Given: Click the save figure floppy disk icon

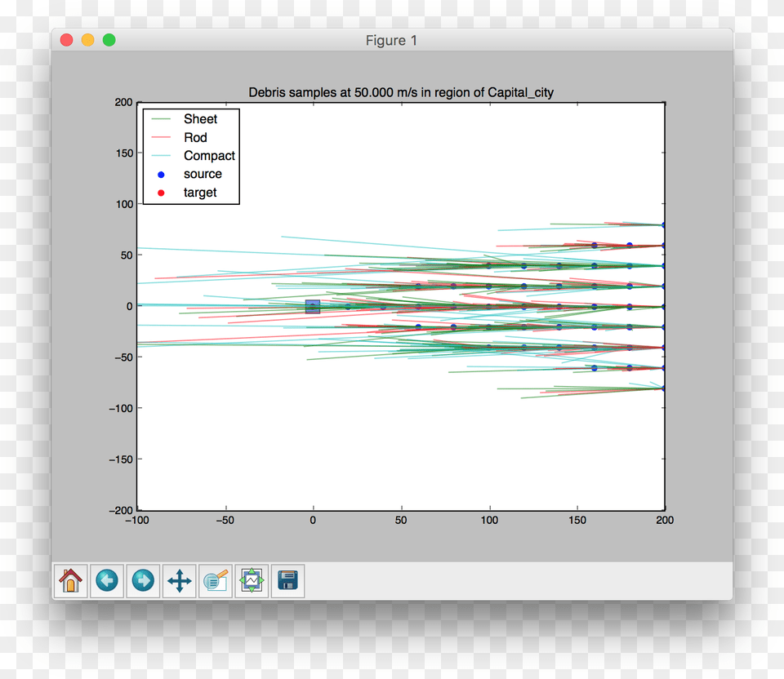Looking at the screenshot, I should (287, 581).
